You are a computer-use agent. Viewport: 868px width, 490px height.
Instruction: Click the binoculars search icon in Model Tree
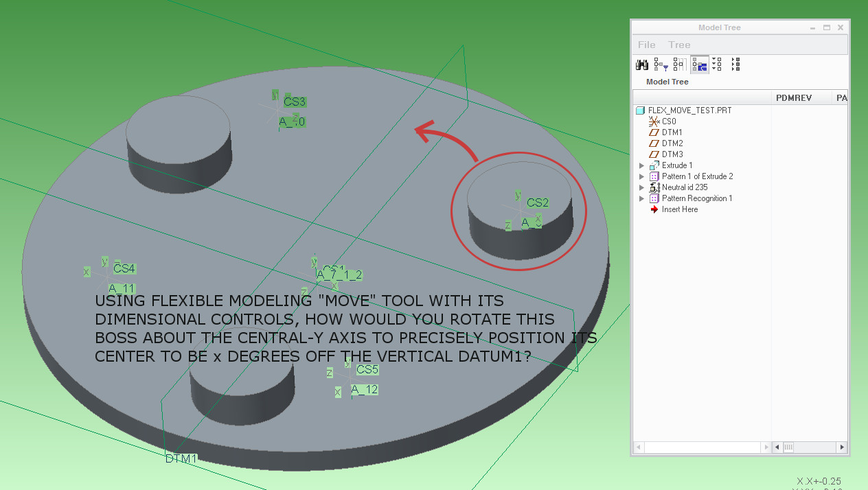(642, 65)
